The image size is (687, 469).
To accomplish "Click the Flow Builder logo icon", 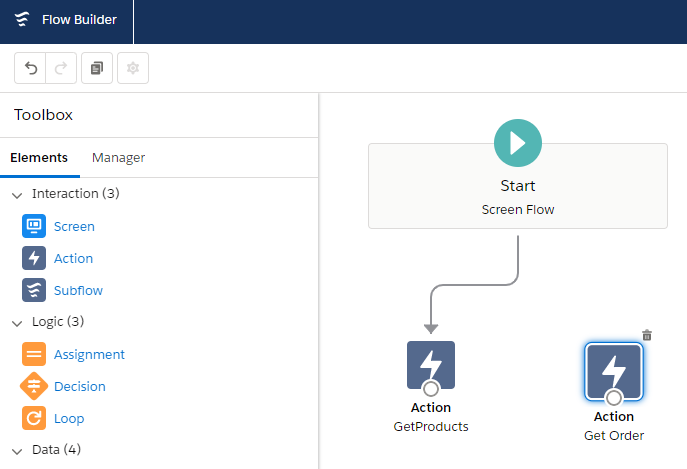I will tap(22, 21).
